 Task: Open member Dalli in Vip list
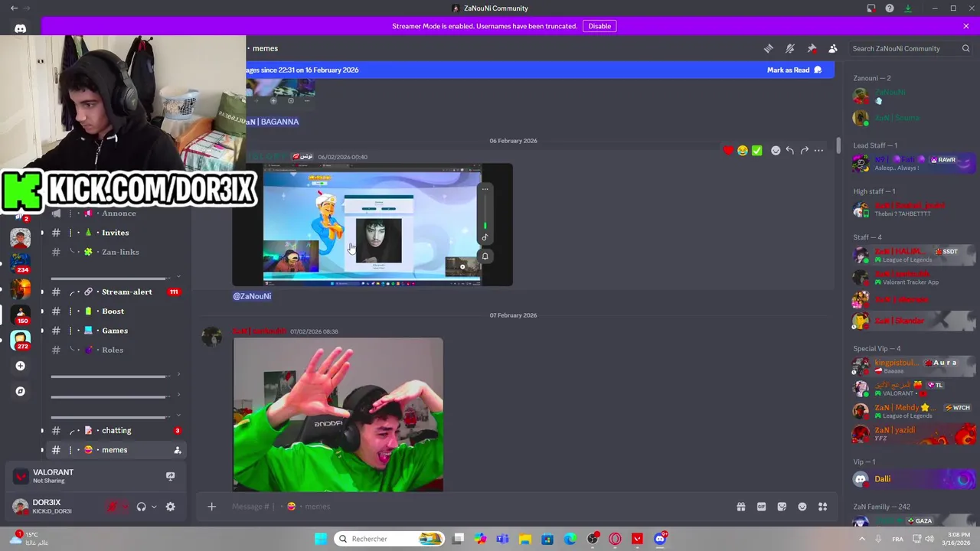coord(913,479)
